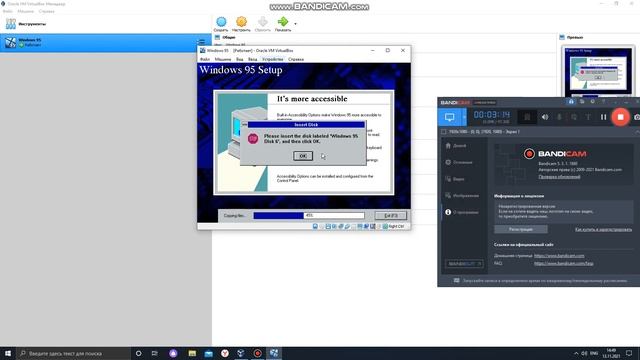Click the Windows 95 preview thumbnail
The height and width of the screenshot is (360, 640).
tap(598, 71)
